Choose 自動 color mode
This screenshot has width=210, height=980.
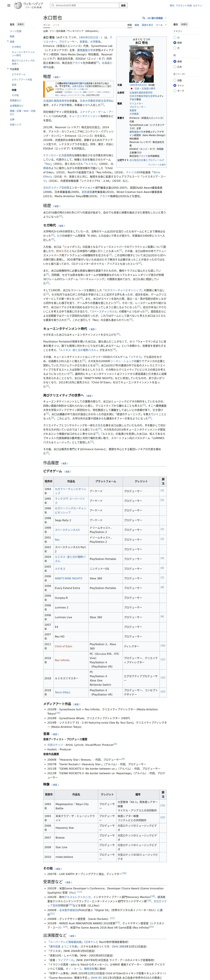(175, 80)
